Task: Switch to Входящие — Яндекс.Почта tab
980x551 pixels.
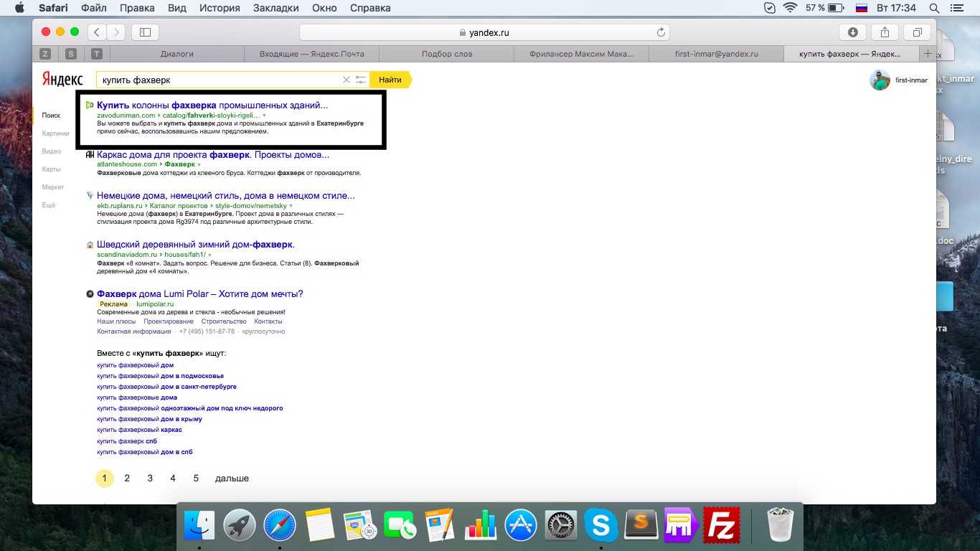Action: [311, 54]
